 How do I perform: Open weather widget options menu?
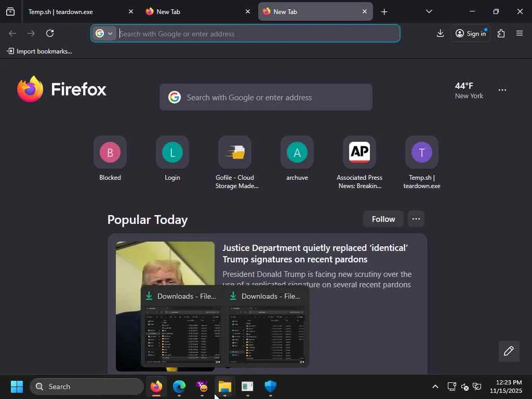502,90
